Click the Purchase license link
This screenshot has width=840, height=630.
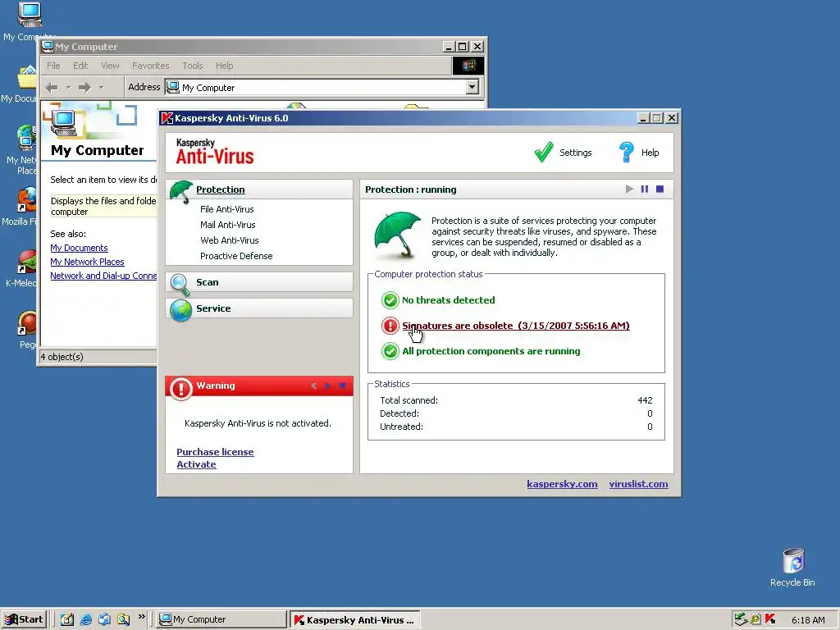click(215, 452)
